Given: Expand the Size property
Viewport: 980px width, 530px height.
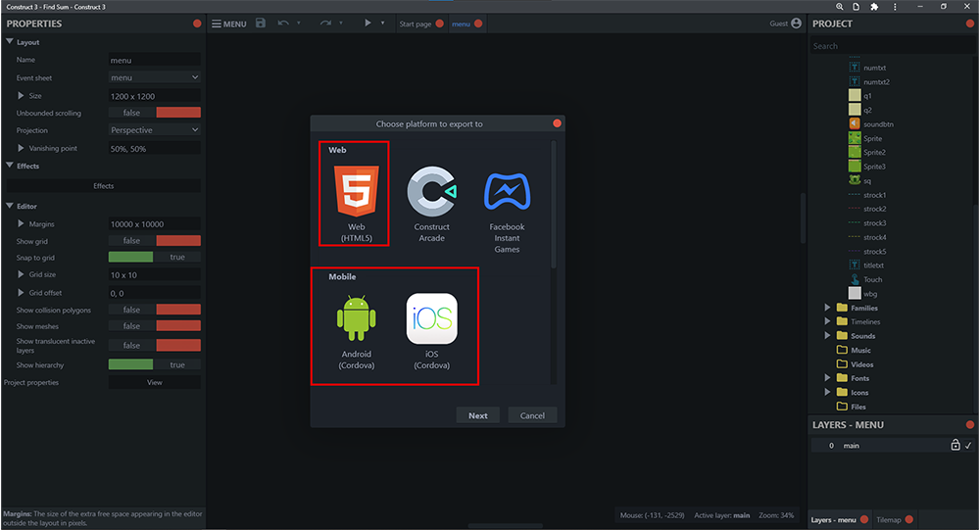Looking at the screenshot, I should [21, 96].
